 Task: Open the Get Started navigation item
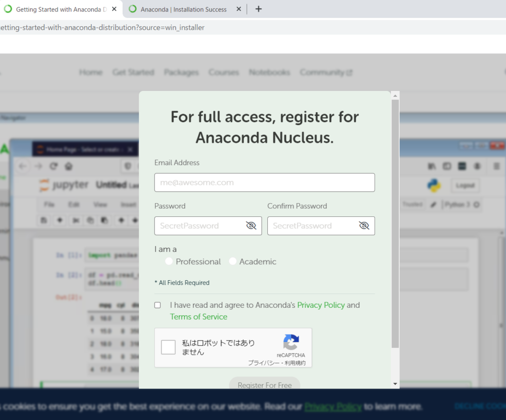[133, 72]
